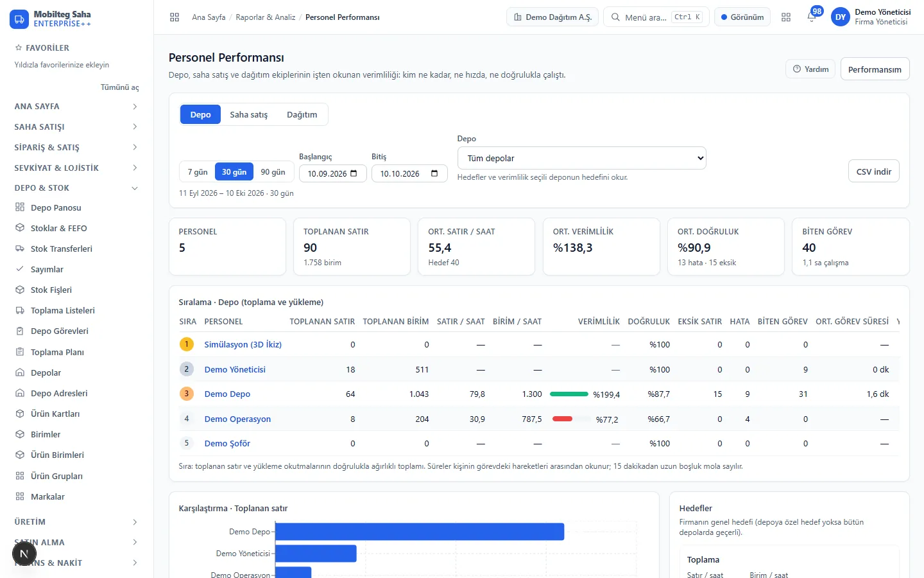The height and width of the screenshot is (578, 924).
Task: Open the Tüm depolar dropdown
Action: 581,158
